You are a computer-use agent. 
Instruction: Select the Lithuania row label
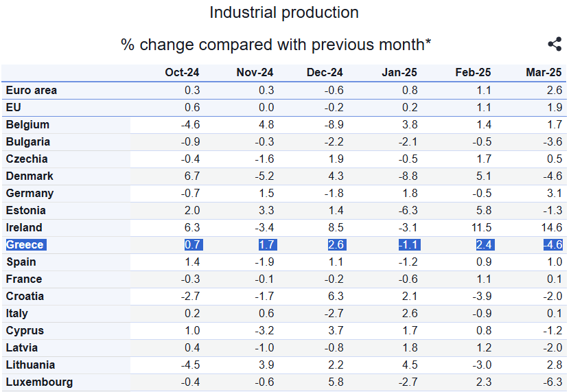tap(30, 365)
